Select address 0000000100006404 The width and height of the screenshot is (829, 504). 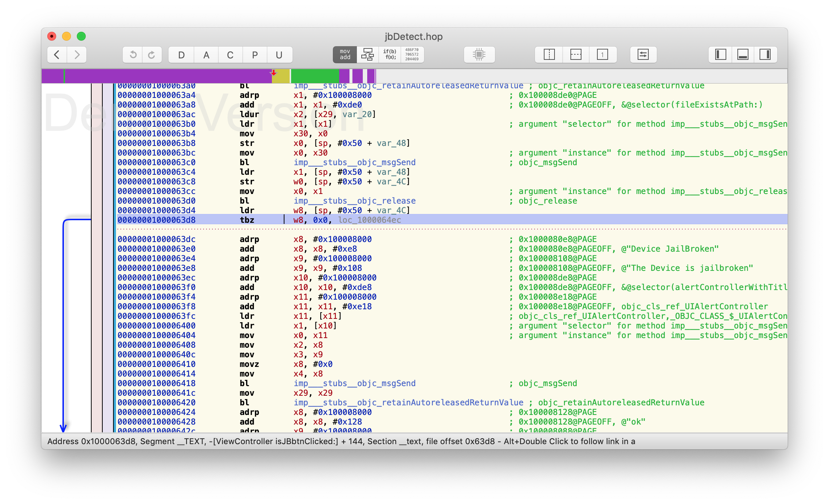click(156, 335)
